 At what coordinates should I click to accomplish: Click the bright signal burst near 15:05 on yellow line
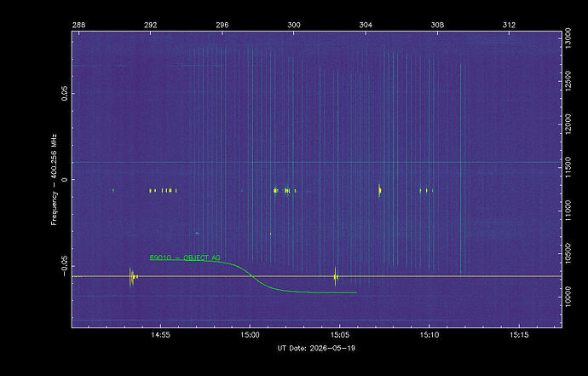pyautogui.click(x=336, y=277)
